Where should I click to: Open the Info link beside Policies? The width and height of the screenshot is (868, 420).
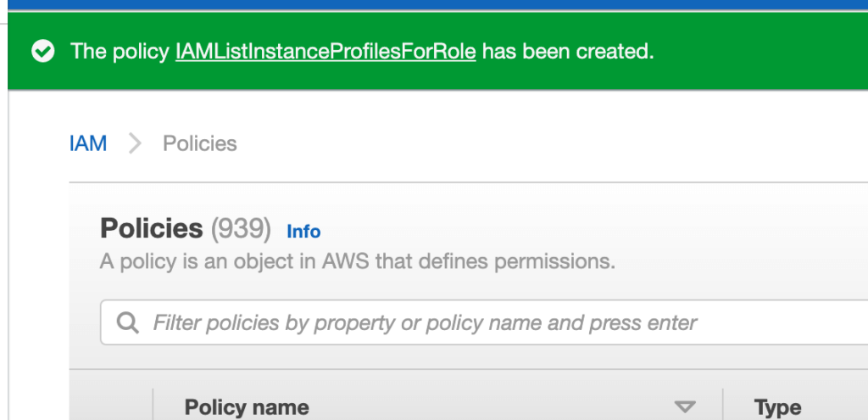[303, 231]
